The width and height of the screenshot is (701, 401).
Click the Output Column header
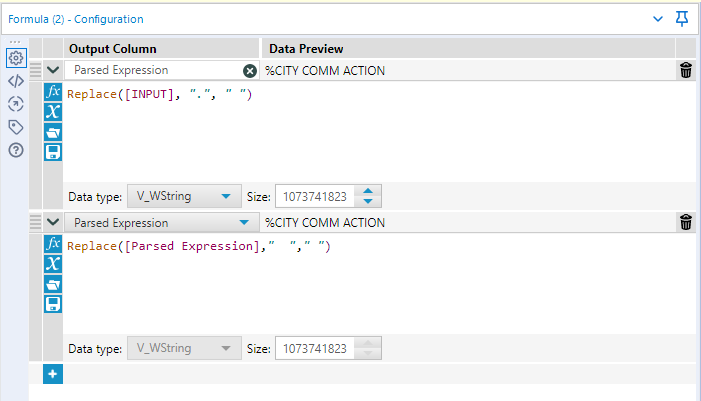(113, 49)
